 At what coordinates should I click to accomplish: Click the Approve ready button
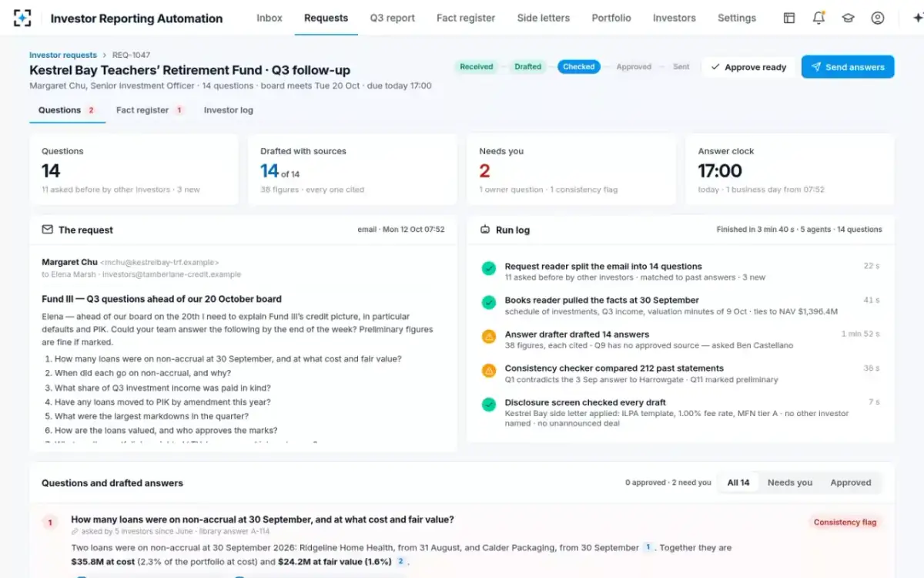point(748,67)
